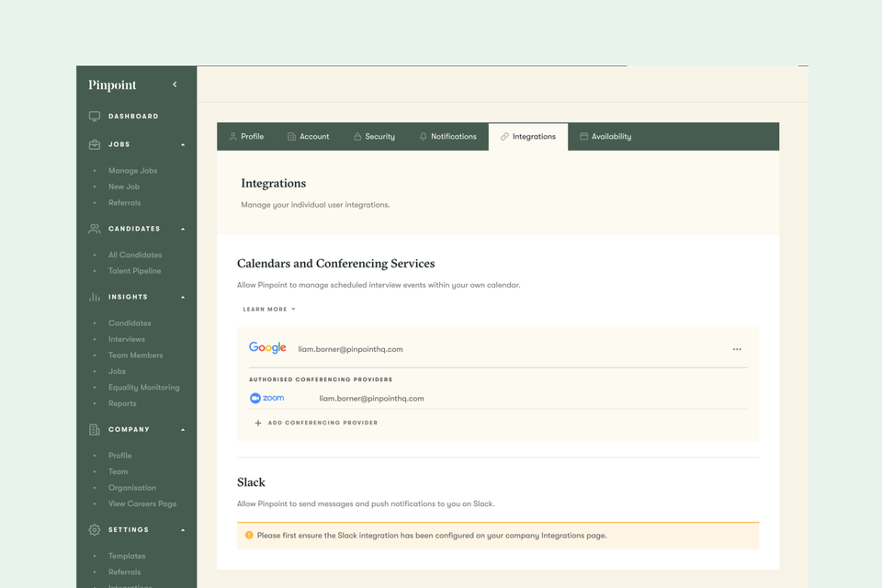Click the link icon on the Integrations tab

click(504, 137)
